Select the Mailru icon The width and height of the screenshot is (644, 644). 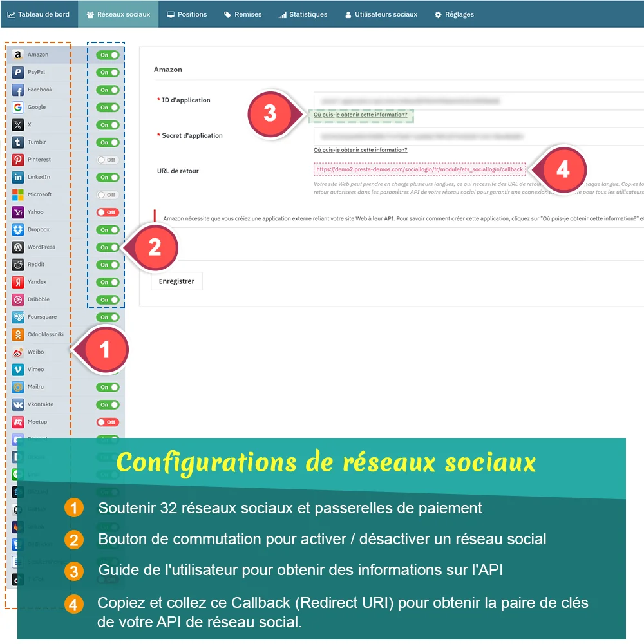pos(17,387)
